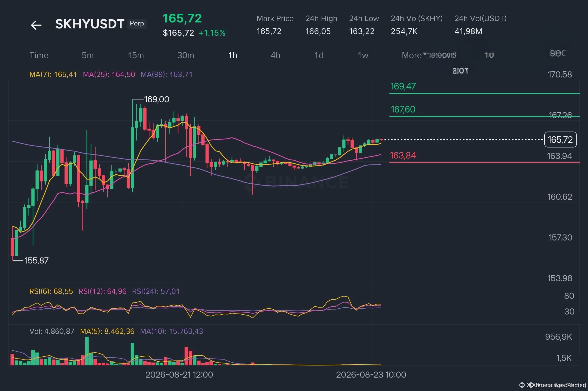The image size is (588, 391).
Task: Expand the More intervals dropdown
Action: tap(414, 55)
